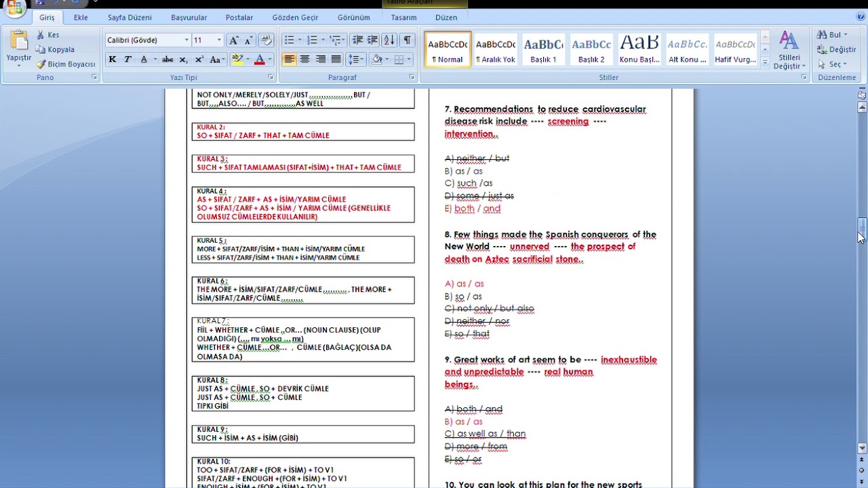Image resolution: width=868 pixels, height=488 pixels.
Task: Open the round Office button menu
Action: (x=15, y=7)
